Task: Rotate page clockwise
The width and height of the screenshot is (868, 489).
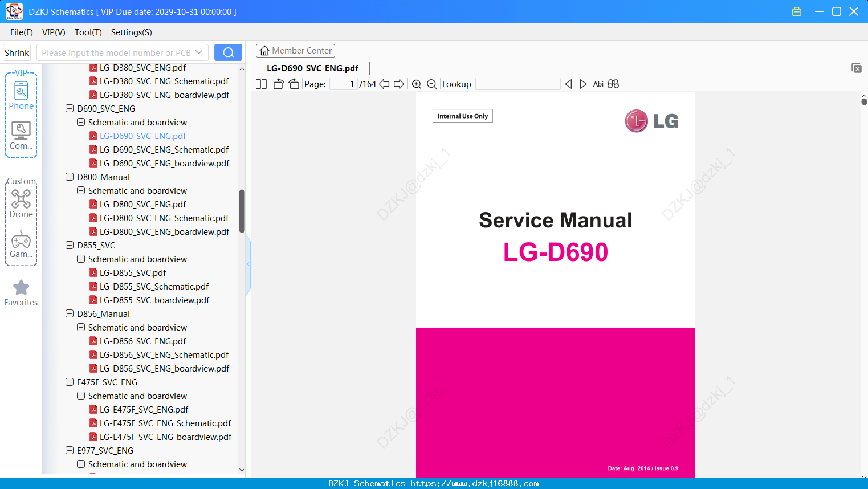Action: pyautogui.click(x=294, y=84)
